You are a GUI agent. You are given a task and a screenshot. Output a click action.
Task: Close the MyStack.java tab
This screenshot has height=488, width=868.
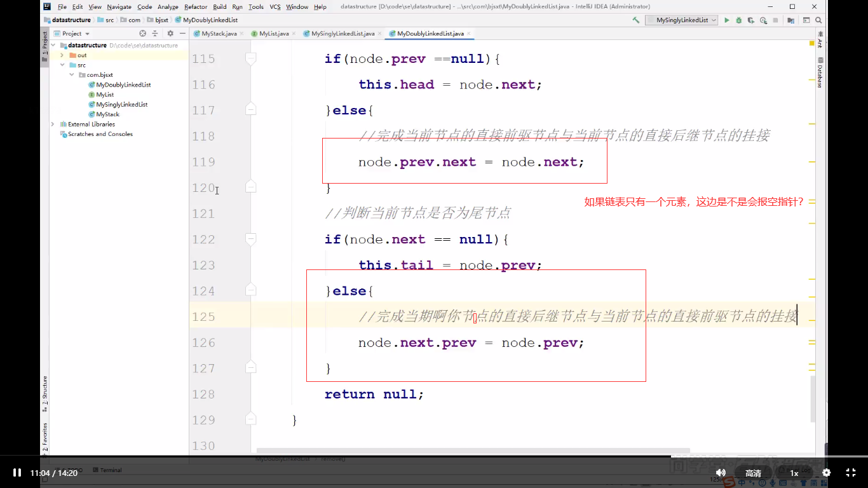coord(242,34)
